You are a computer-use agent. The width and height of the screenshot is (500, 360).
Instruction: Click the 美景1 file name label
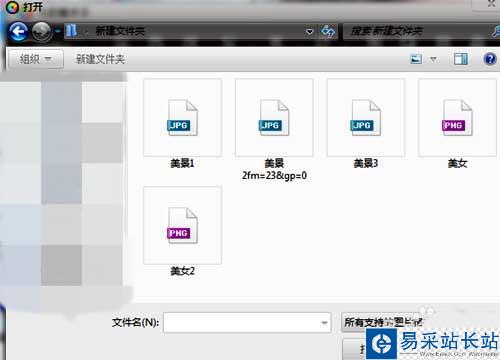coord(182,163)
